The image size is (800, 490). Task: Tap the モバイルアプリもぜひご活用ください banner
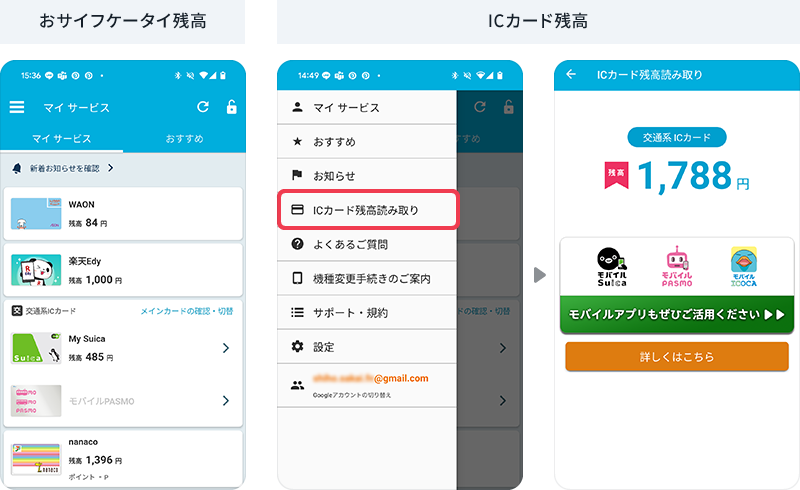pyautogui.click(x=677, y=314)
